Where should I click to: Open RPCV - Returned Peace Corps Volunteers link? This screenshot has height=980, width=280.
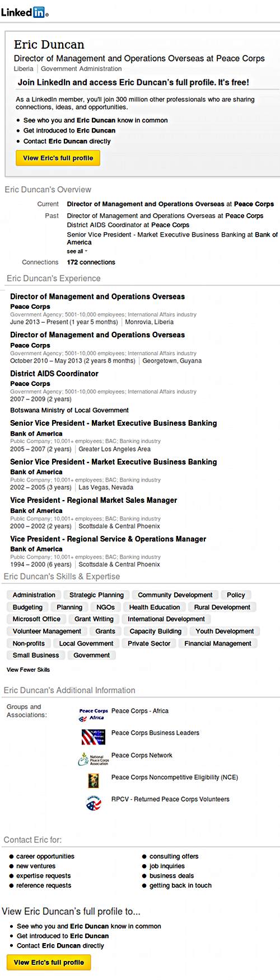(170, 799)
